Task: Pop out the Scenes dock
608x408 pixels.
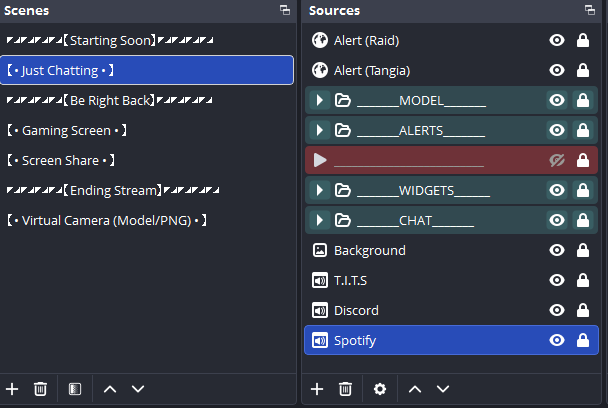Action: (285, 10)
